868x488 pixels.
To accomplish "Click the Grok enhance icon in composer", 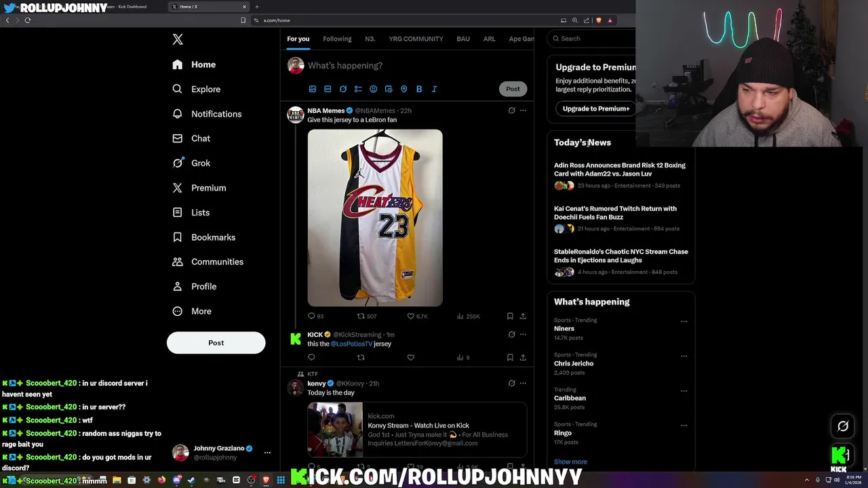I will click(343, 89).
